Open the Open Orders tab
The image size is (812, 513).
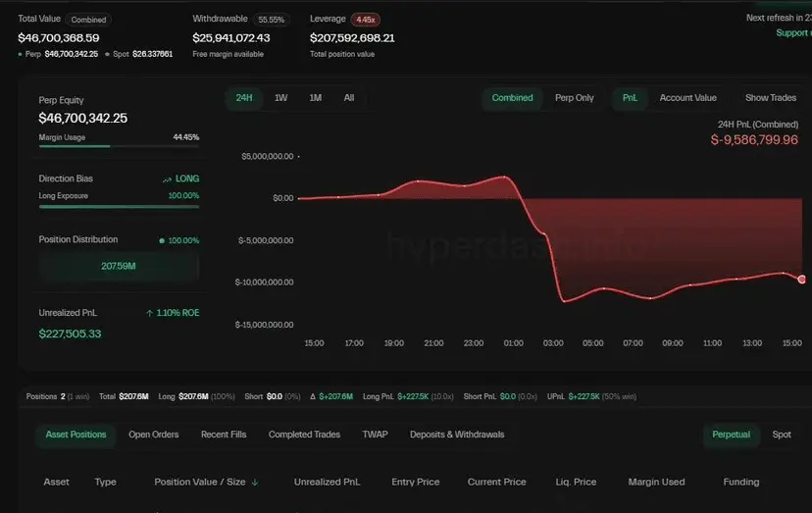pyautogui.click(x=153, y=435)
